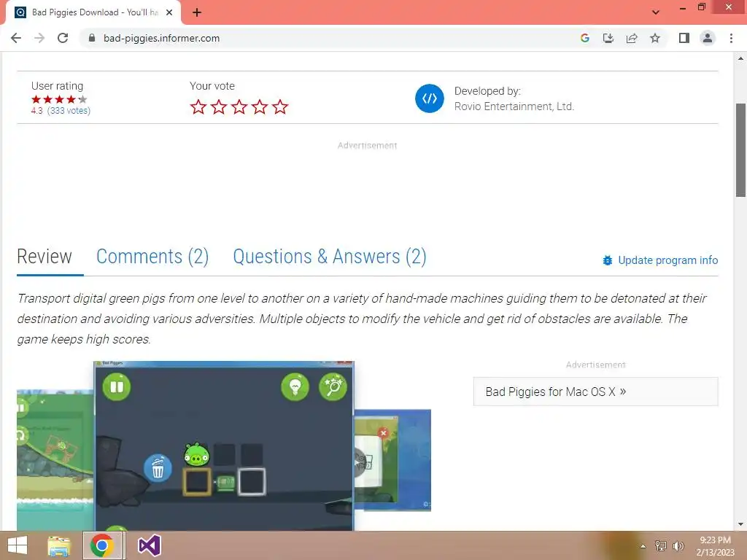Open the Chrome side panel
Viewport: 747px width, 560px height.
pos(684,38)
